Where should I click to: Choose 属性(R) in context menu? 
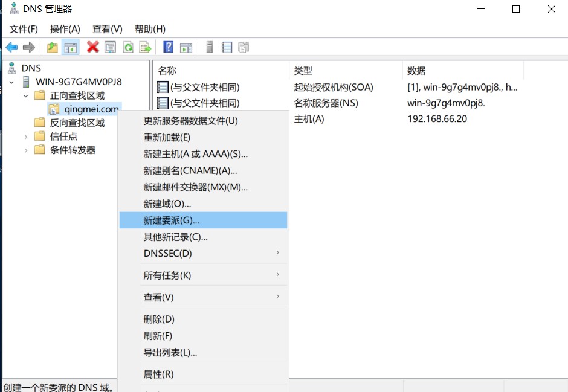pos(203,374)
